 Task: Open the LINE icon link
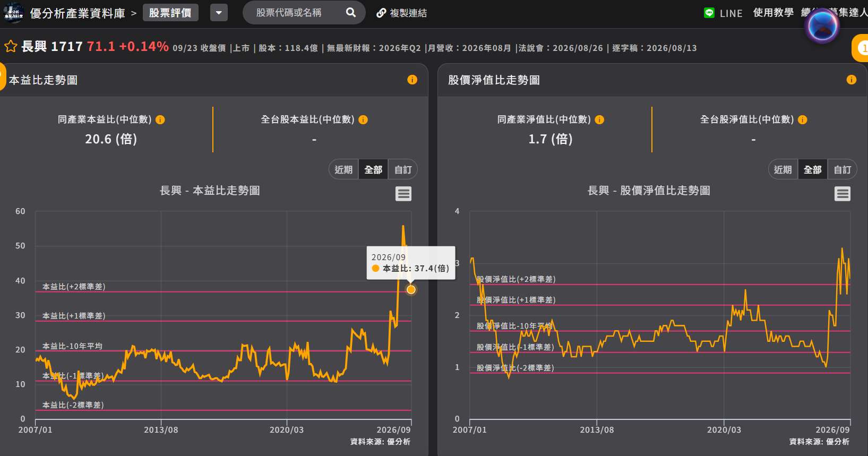tap(709, 13)
